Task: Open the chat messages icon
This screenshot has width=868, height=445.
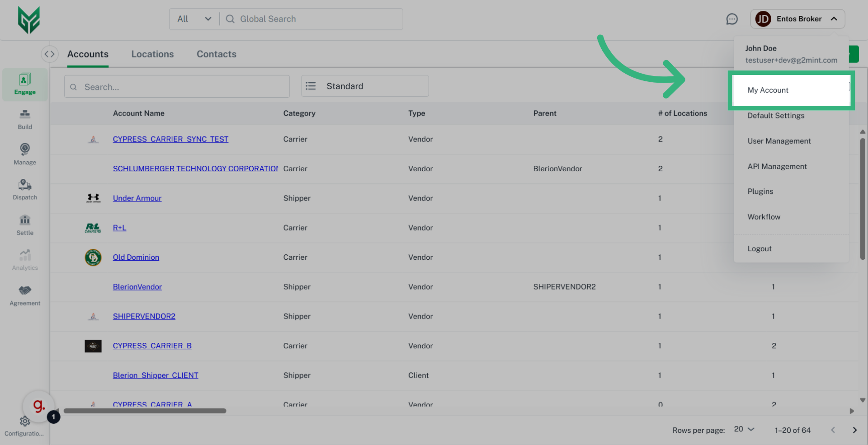Action: 731,19
